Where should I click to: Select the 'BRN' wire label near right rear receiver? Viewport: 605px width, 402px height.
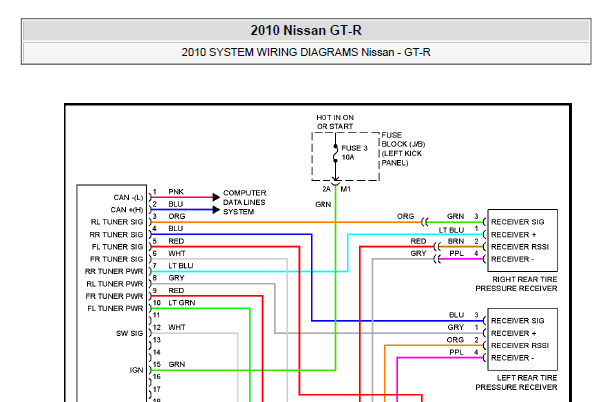tap(456, 241)
